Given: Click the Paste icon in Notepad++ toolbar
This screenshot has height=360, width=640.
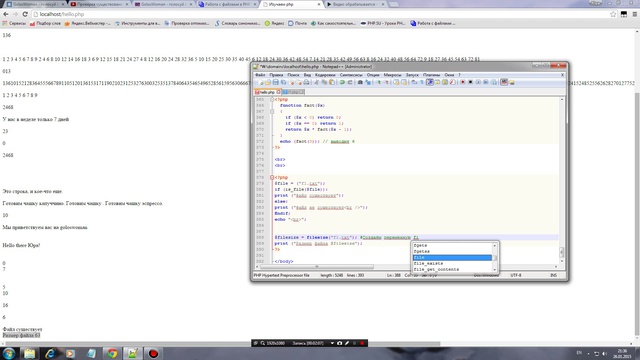Looking at the screenshot, I should point(331,82).
